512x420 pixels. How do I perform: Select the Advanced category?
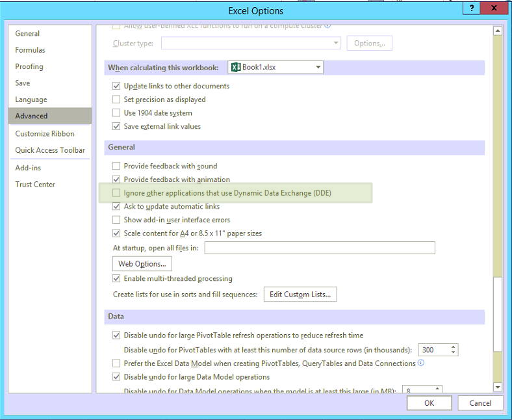32,116
